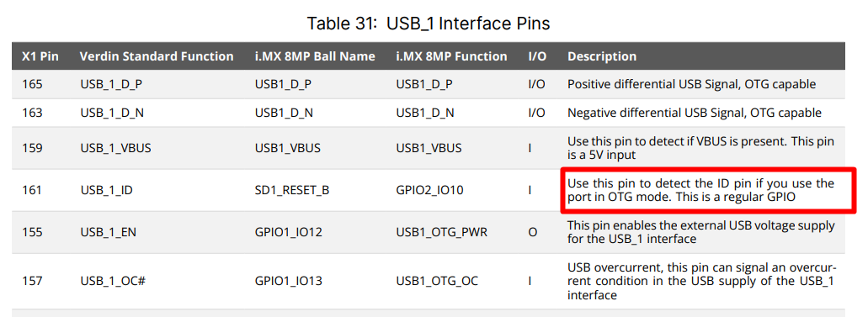Select the USB1_VBUS ball name cell
868x317 pixels.
pos(287,148)
